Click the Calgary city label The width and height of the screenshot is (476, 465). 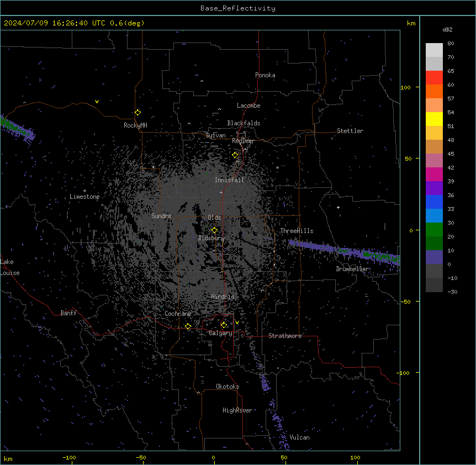(x=220, y=333)
